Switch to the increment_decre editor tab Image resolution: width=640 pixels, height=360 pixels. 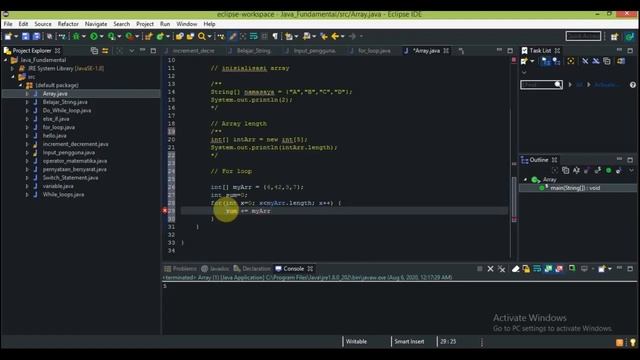(190, 51)
